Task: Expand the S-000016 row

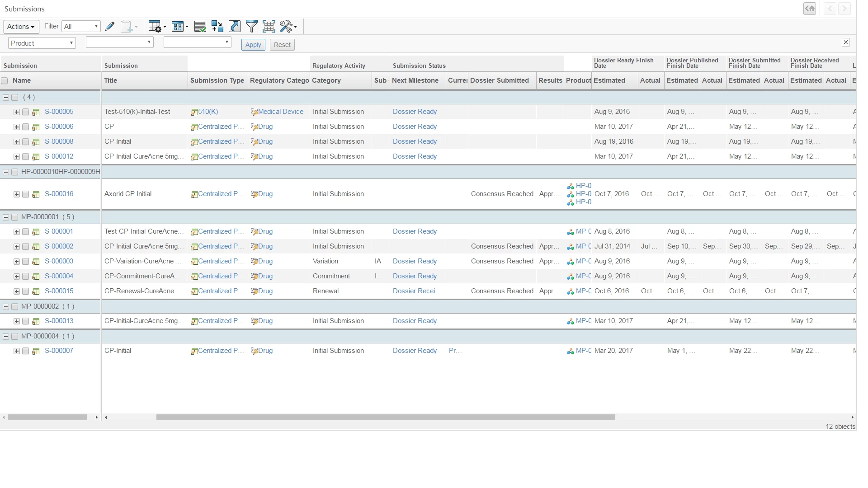Action: [17, 194]
